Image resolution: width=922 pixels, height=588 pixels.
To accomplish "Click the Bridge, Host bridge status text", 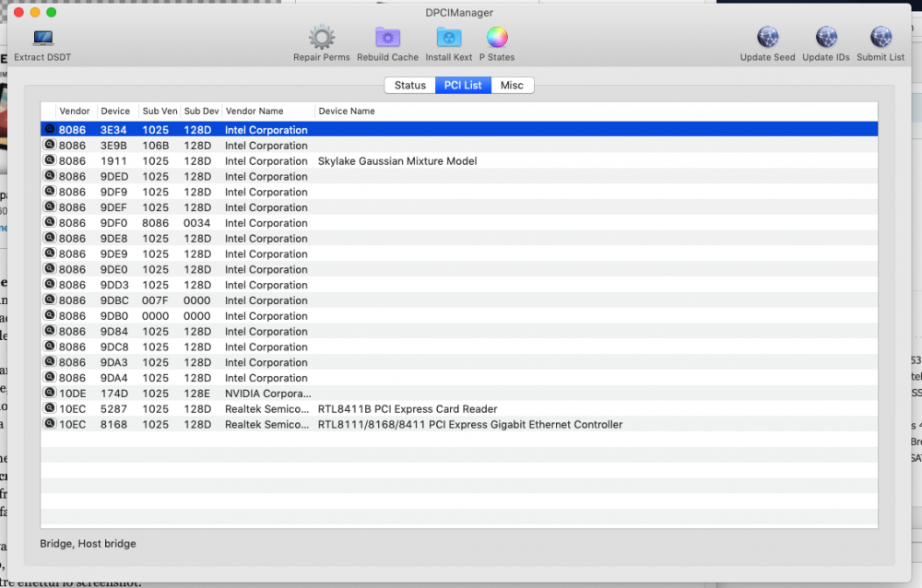I will pos(88,544).
